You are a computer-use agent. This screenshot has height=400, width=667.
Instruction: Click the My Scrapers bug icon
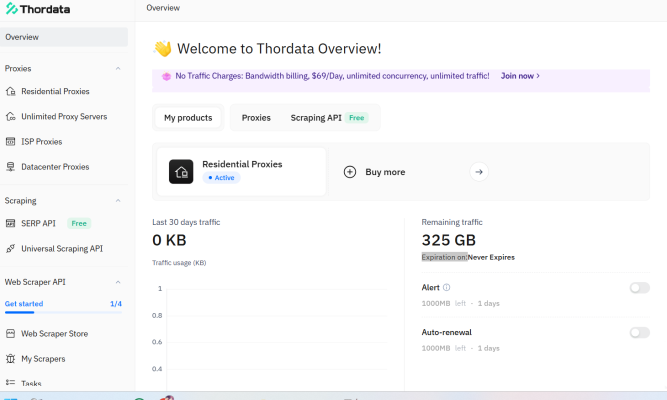click(11, 359)
